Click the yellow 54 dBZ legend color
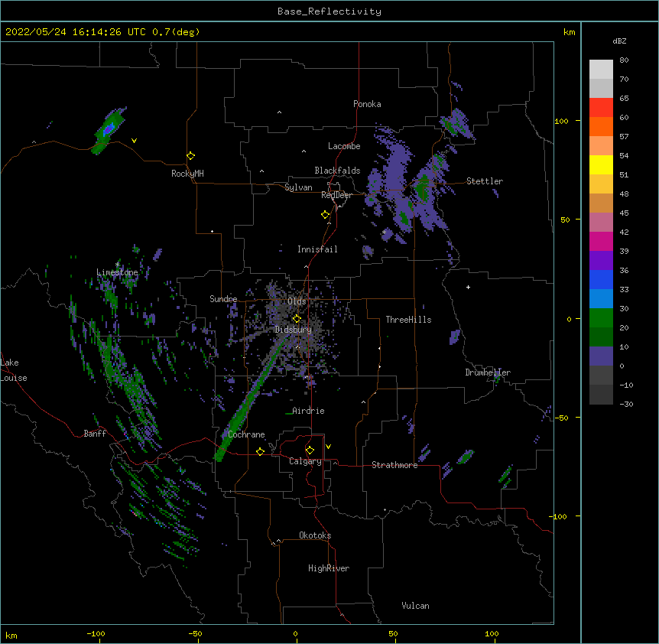Screen dimensions: 659x644 tap(601, 164)
